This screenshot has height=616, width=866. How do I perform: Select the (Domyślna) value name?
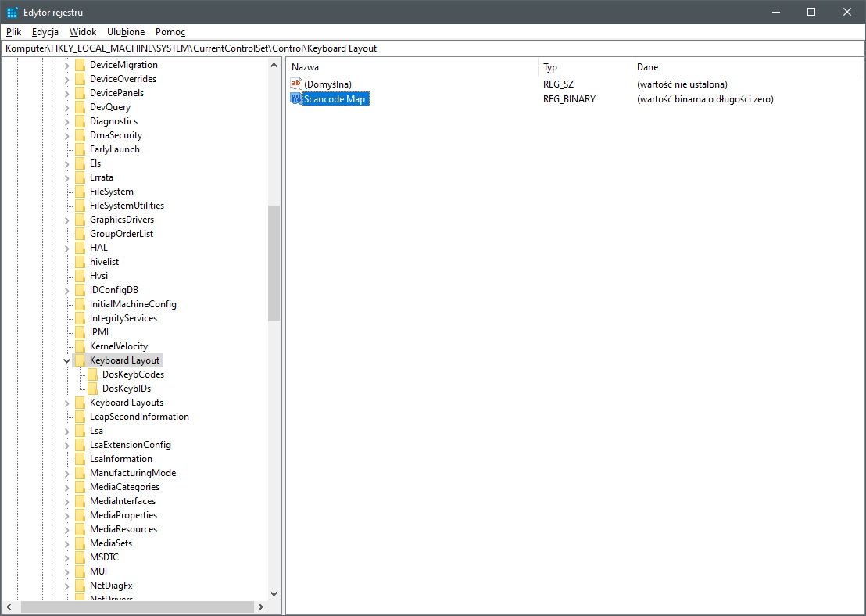[x=327, y=84]
